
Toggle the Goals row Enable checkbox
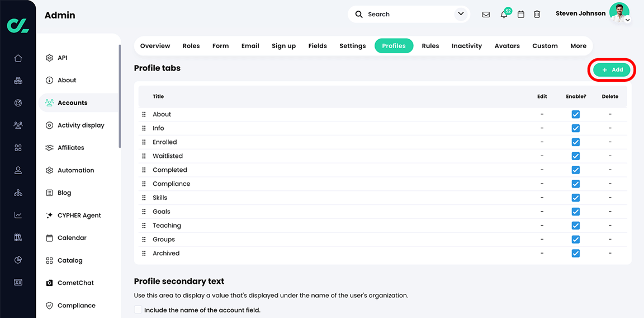pos(576,212)
